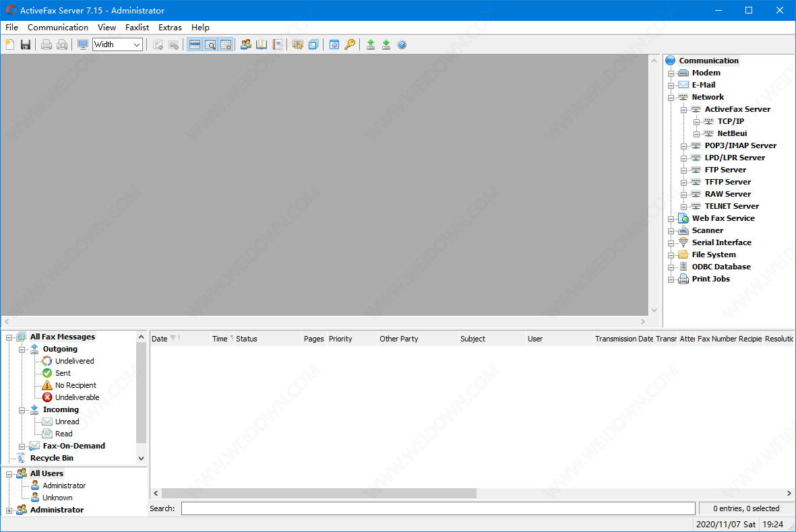Collapse the Outgoing folder node
The image size is (796, 532).
coord(22,350)
